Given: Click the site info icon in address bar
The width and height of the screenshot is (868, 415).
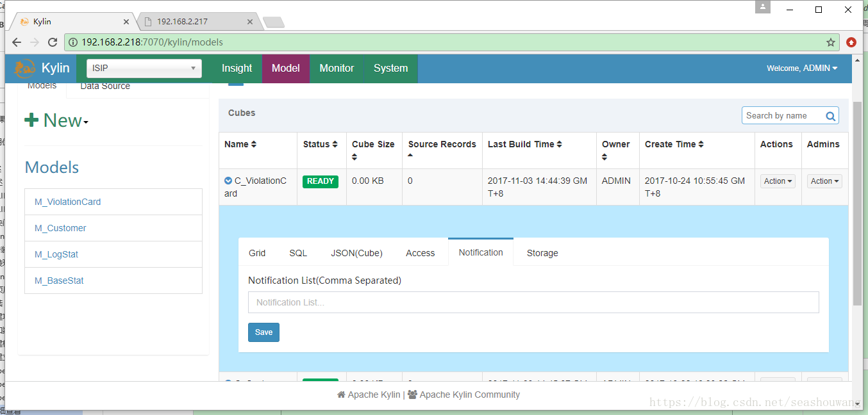Looking at the screenshot, I should click(x=73, y=42).
